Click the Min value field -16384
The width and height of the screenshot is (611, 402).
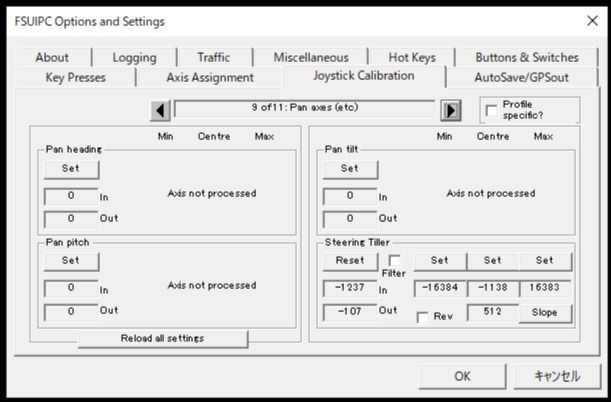click(440, 288)
